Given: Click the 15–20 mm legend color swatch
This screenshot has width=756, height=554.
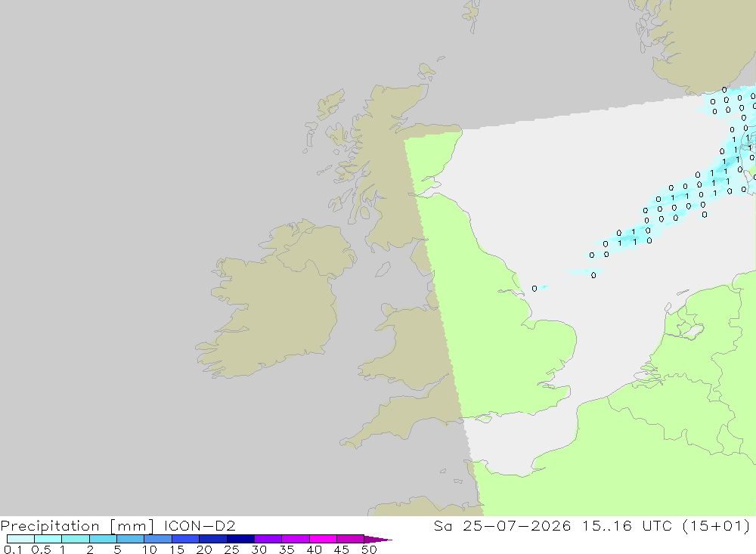Looking at the screenshot, I should click(x=185, y=539).
